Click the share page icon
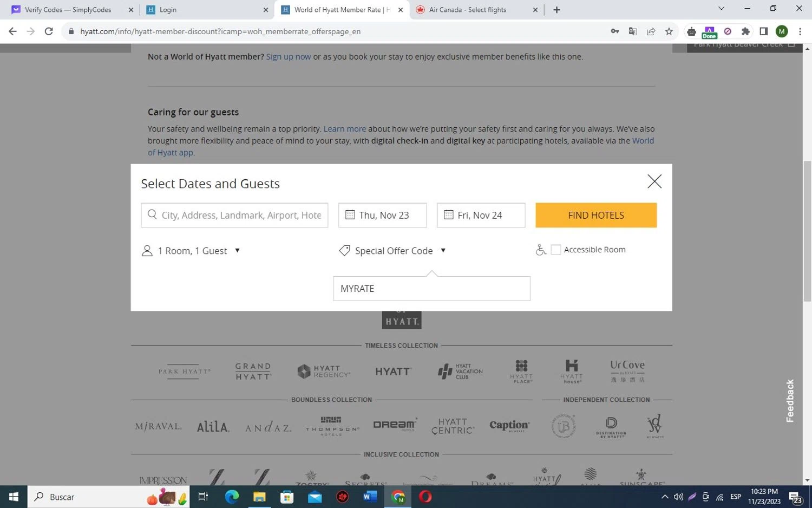The image size is (812, 508). 651,31
